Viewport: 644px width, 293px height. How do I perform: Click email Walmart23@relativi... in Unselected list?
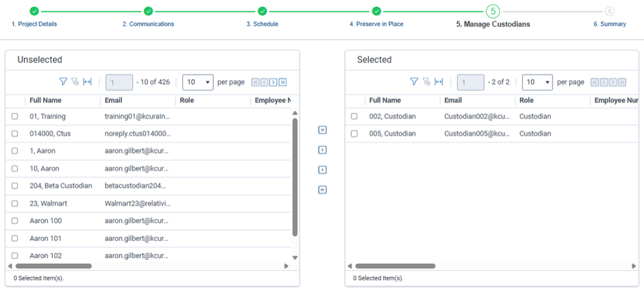(138, 203)
